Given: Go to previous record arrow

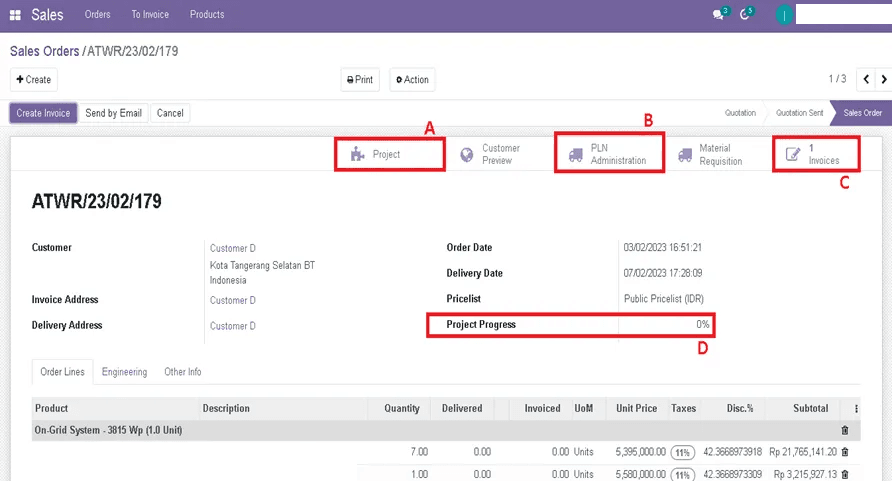Looking at the screenshot, I should (x=861, y=80).
